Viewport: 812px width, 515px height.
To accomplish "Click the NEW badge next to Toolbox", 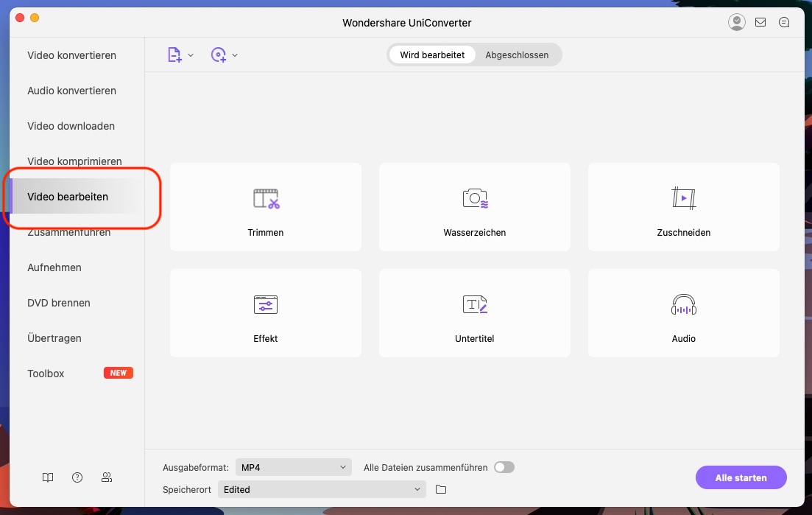I will click(118, 373).
